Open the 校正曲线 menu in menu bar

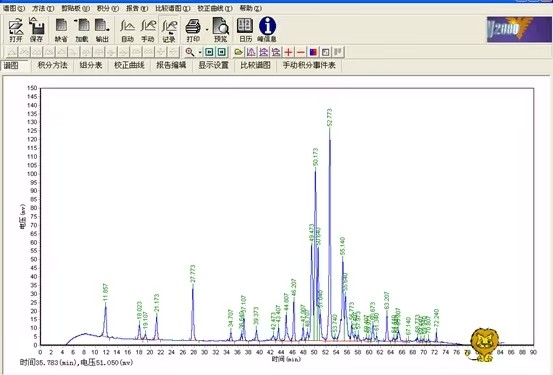point(215,8)
